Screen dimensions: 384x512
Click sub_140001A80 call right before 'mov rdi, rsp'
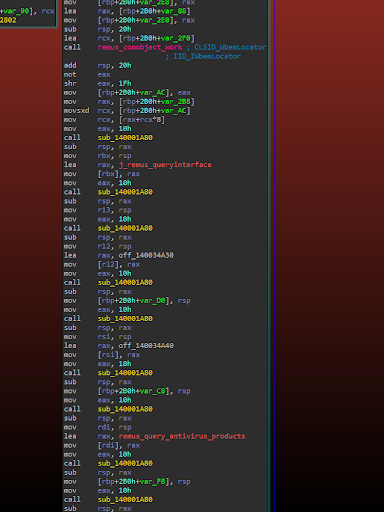click(x=125, y=409)
